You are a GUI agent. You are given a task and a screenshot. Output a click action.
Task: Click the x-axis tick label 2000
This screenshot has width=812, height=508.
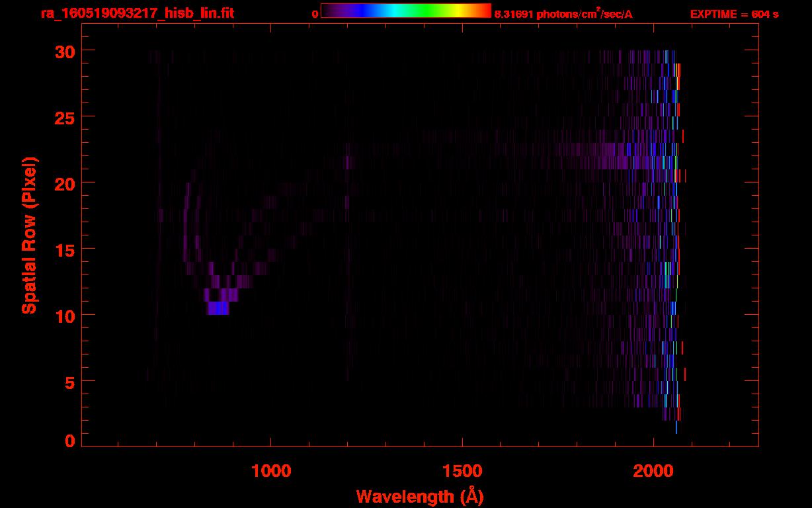pos(653,470)
